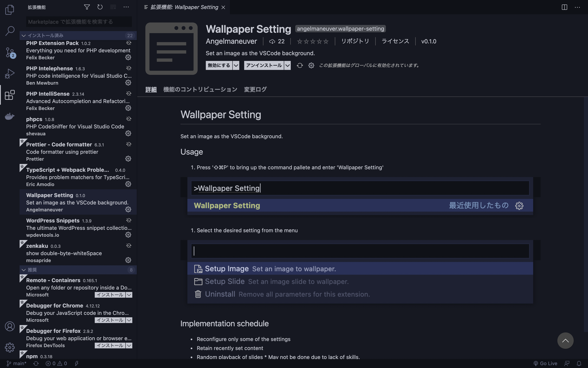The height and width of the screenshot is (368, 588).
Task: Click the editor vertical scrollbar
Action: point(586,214)
